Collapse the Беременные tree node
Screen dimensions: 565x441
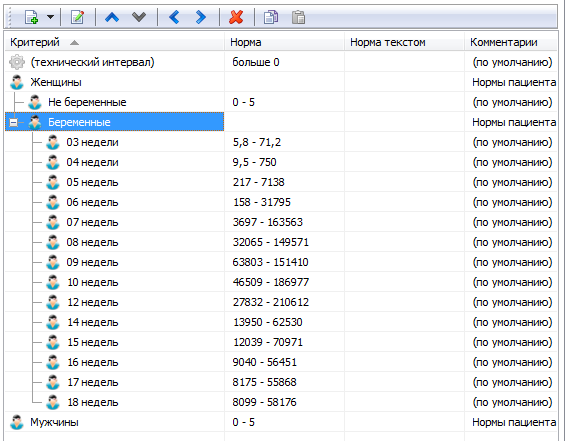click(13, 122)
